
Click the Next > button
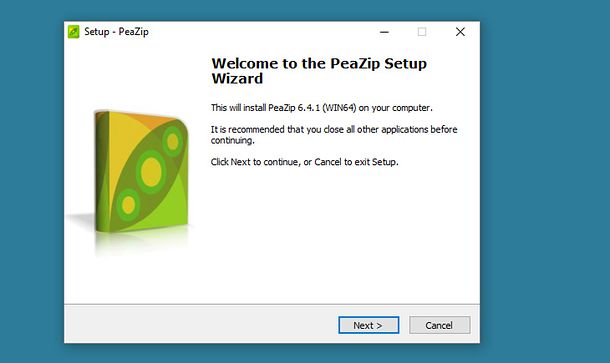(x=368, y=325)
